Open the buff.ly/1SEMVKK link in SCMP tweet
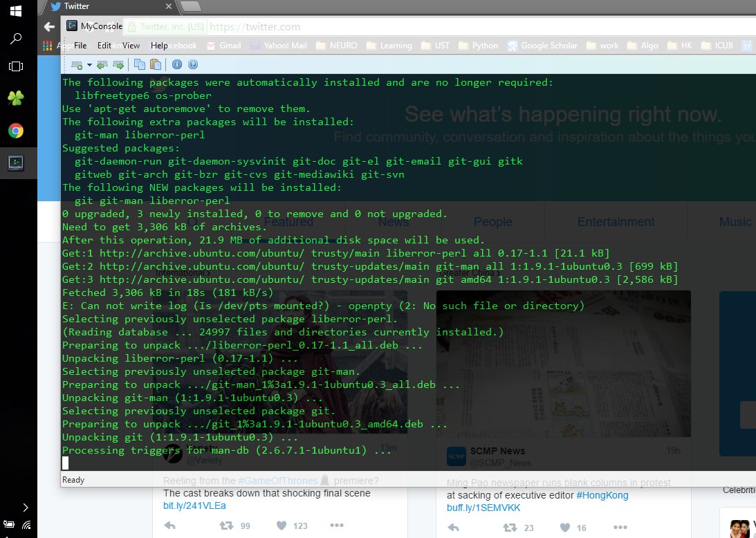Image resolution: width=756 pixels, height=538 pixels. [x=483, y=508]
